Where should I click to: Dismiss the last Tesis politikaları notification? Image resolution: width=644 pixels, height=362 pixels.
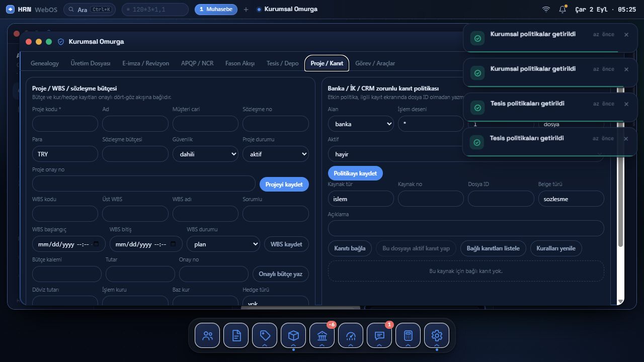click(x=626, y=139)
